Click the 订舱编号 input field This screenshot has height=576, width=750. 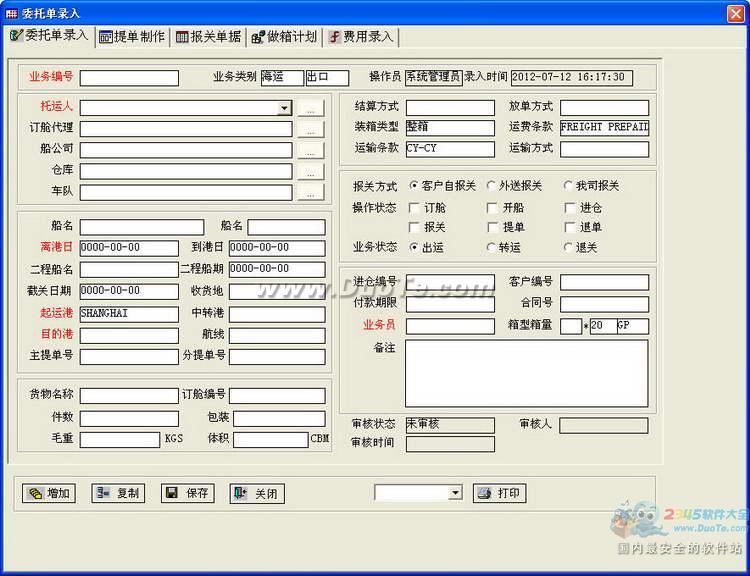tap(277, 396)
